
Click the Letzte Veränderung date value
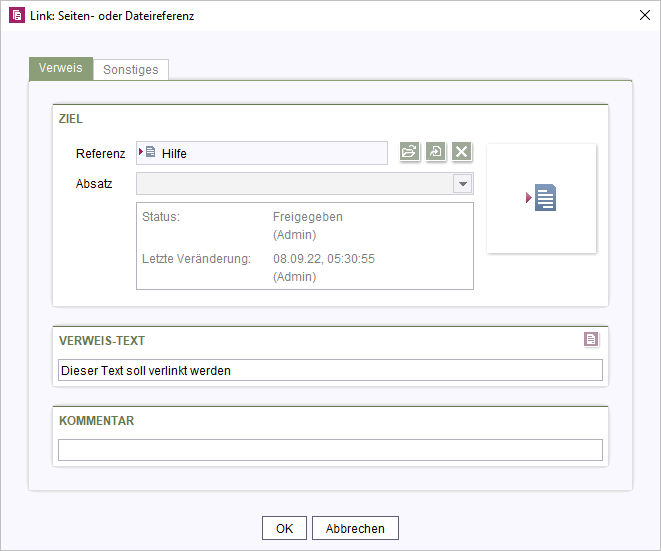[324, 258]
